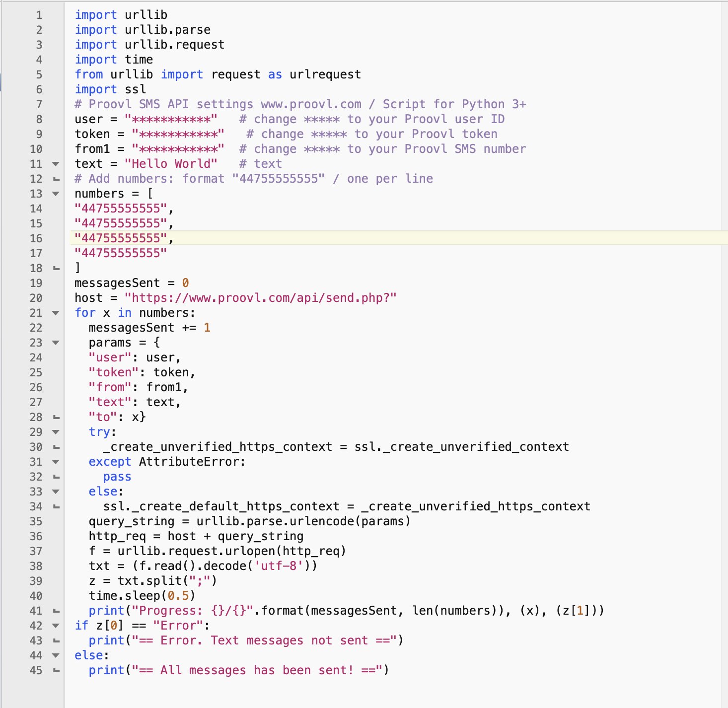Click line number 16 in the gutter
Screen dimensions: 728x708
point(36,238)
